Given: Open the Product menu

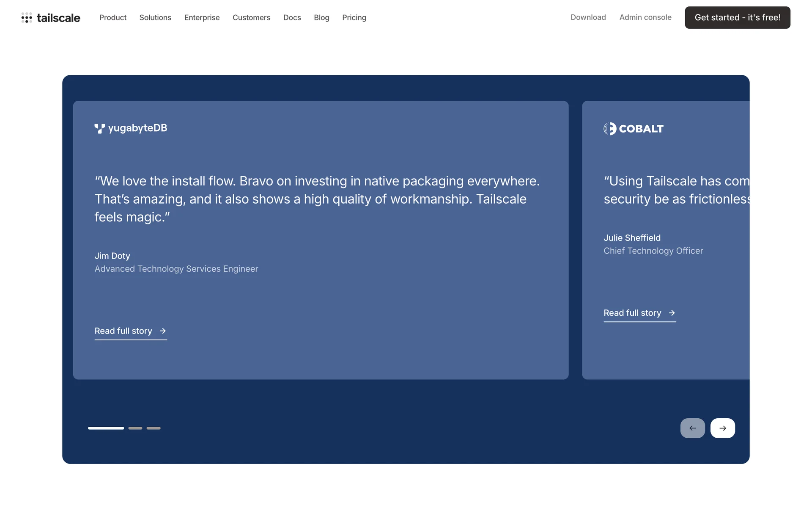Looking at the screenshot, I should point(113,18).
